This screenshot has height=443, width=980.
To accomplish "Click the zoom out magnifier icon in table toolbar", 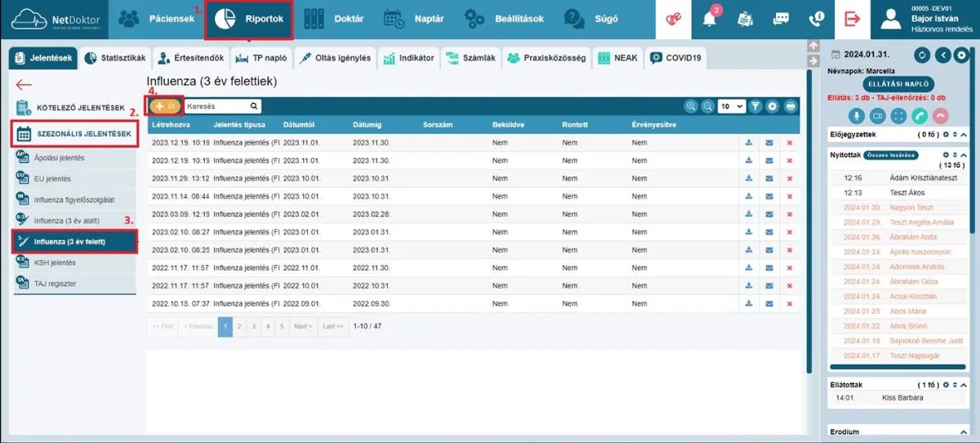I will pos(708,106).
